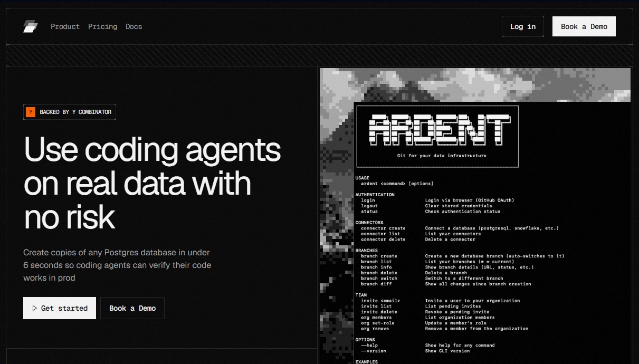Click 'Create copies of any Postgres database' paragraph
This screenshot has width=639, height=364.
pos(117,265)
